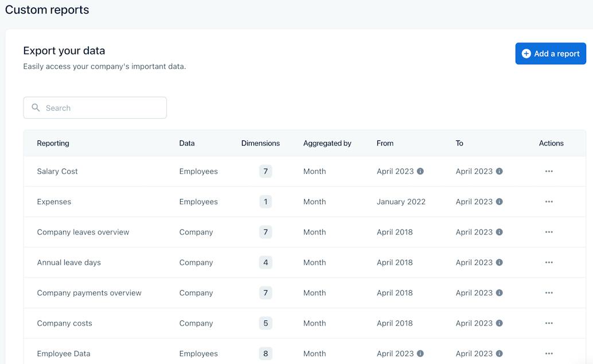This screenshot has height=364, width=593.
Task: Open actions menu for Salary Cost row
Action: coord(549,171)
